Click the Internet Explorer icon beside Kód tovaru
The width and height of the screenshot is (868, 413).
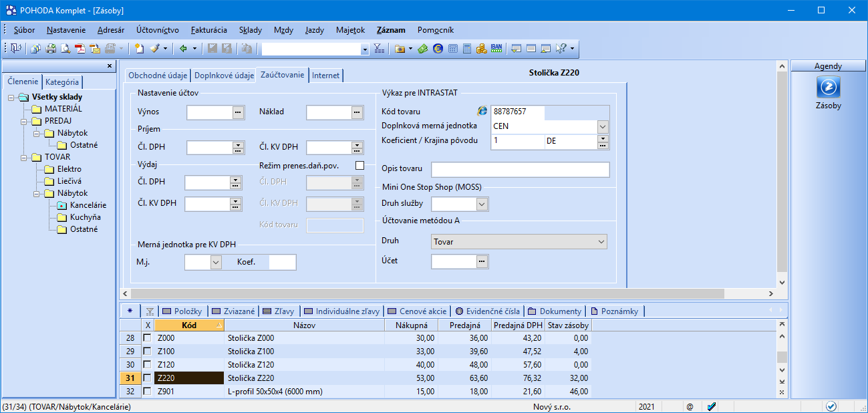pos(482,112)
